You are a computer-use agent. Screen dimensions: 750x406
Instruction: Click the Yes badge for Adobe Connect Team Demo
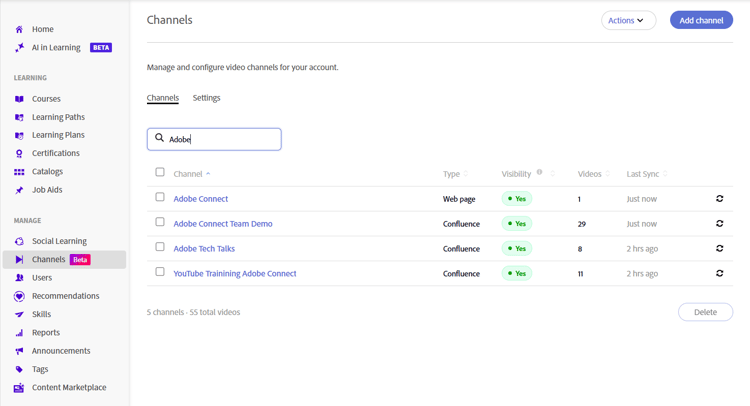coord(517,224)
